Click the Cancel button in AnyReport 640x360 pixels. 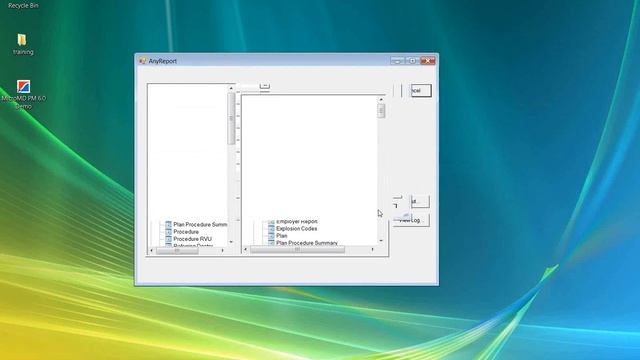click(421, 90)
